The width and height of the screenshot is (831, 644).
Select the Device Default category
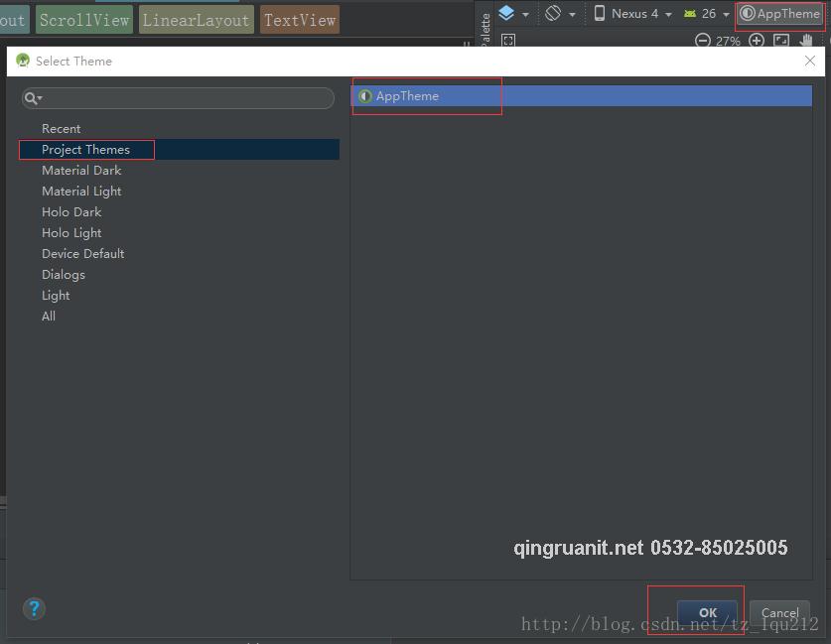coord(82,254)
